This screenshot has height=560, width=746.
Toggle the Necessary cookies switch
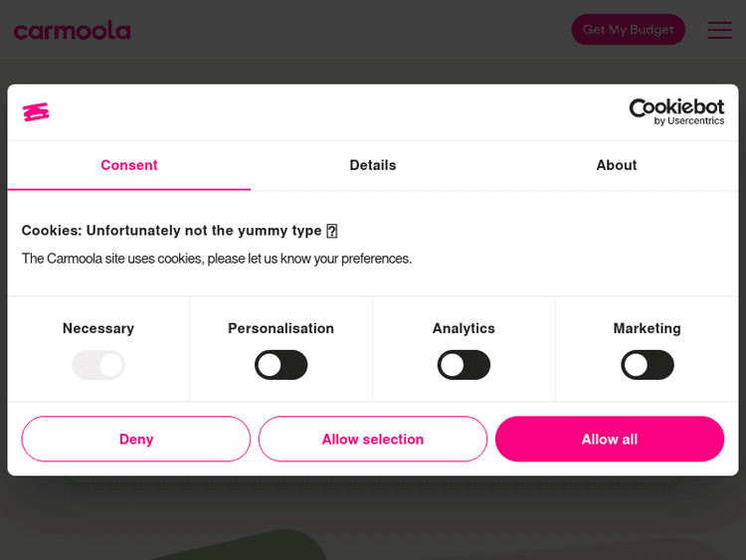coord(97,365)
